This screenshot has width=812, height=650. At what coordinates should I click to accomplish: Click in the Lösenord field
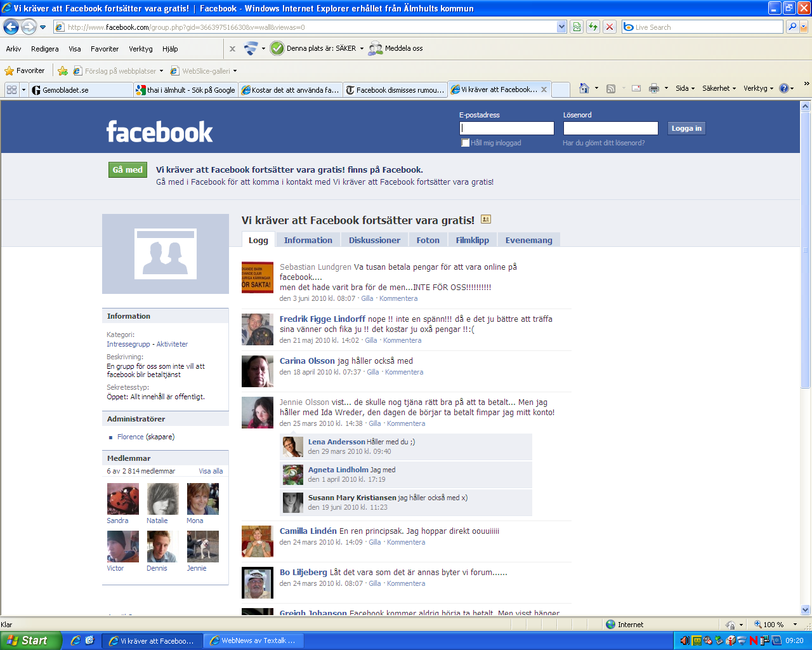tap(610, 128)
